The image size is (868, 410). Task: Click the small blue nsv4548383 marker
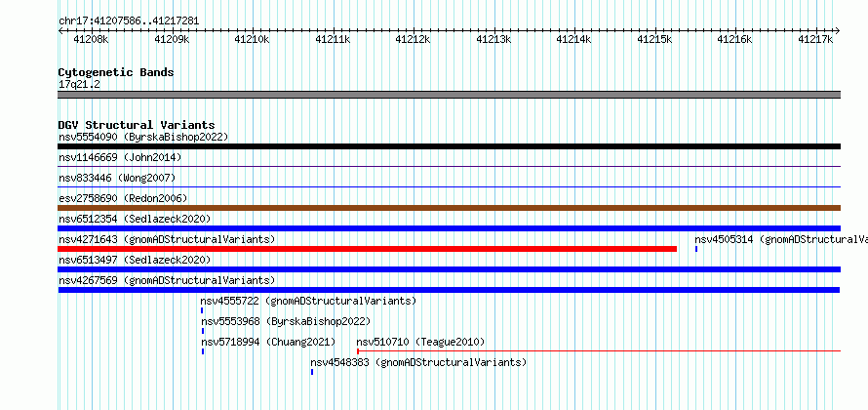coord(312,372)
